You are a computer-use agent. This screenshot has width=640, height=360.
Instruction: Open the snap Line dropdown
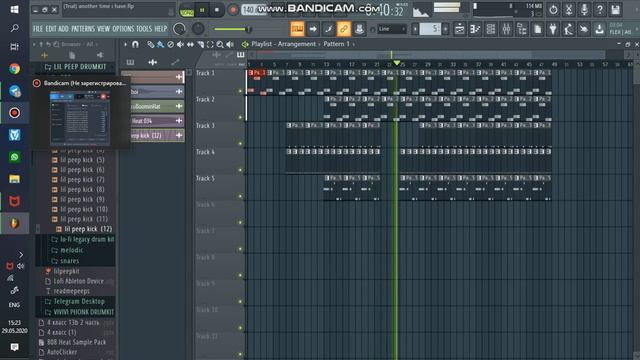click(392, 29)
